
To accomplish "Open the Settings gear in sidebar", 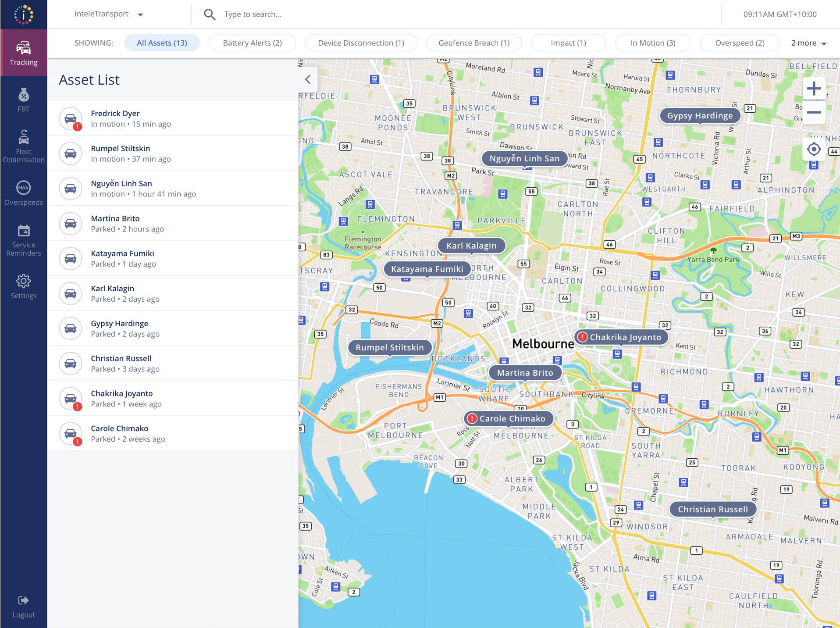I will [x=24, y=287].
